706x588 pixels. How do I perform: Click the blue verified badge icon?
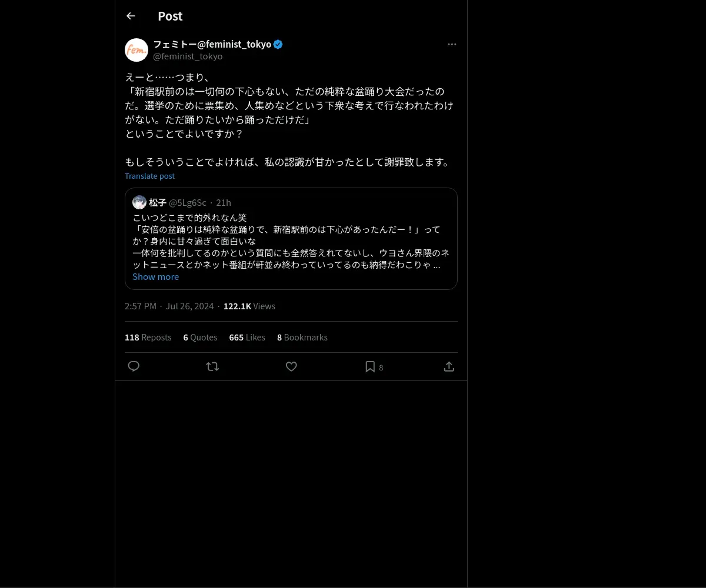coord(278,44)
